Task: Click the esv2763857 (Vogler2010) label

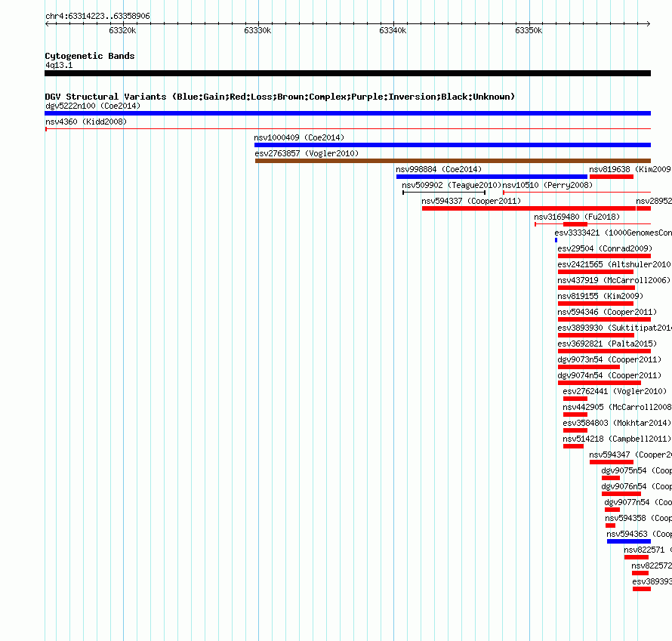Action: click(x=307, y=153)
